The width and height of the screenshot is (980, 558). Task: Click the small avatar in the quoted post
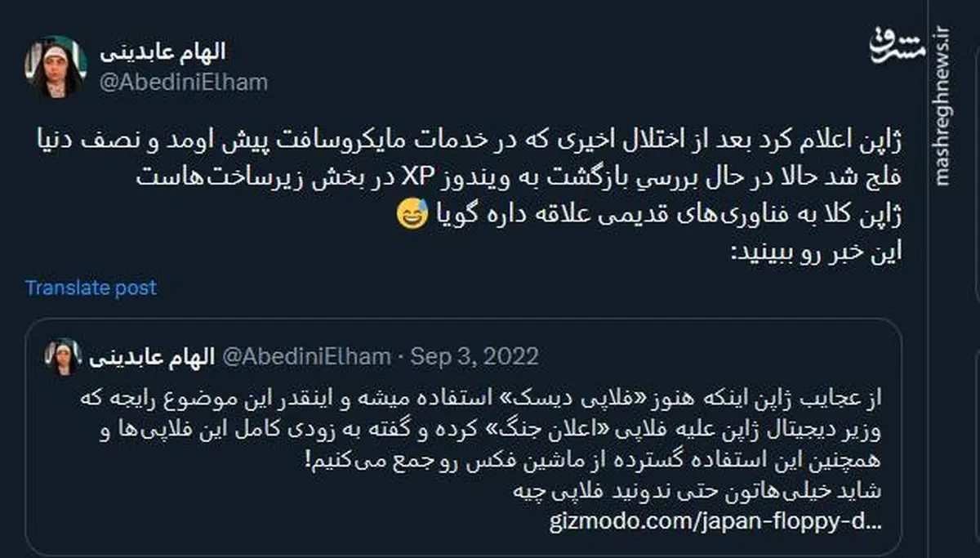64,357
